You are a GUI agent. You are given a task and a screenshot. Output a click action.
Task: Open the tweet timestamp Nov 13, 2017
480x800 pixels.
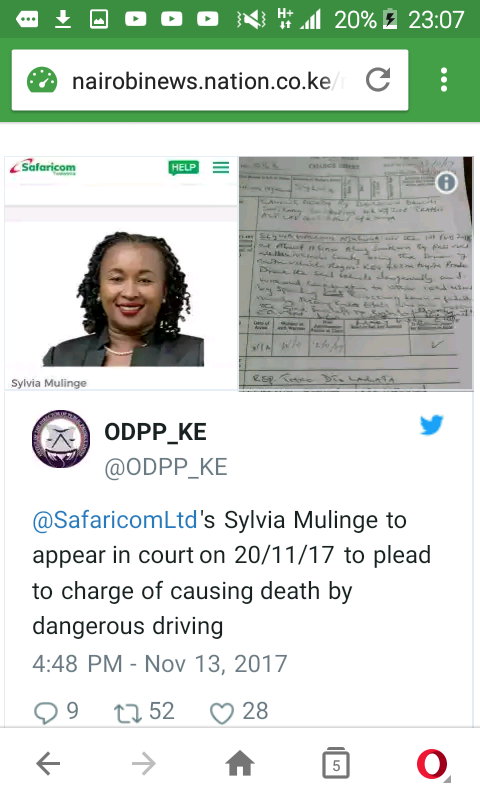tap(160, 664)
